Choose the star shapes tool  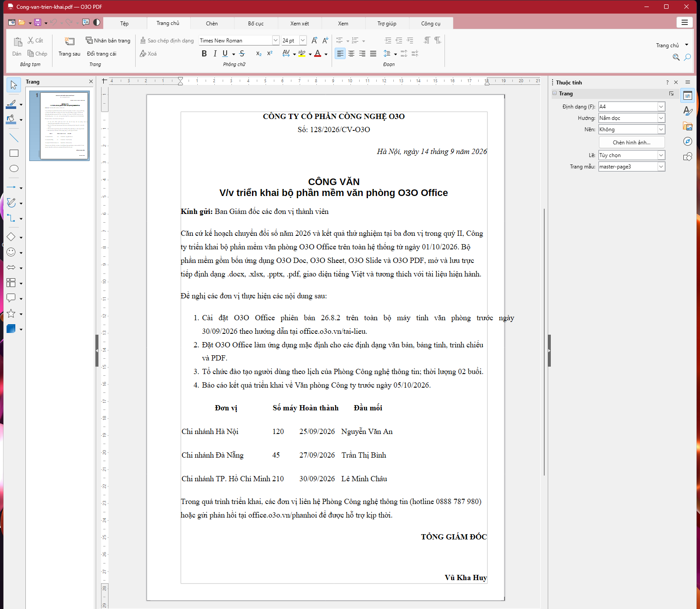11,313
